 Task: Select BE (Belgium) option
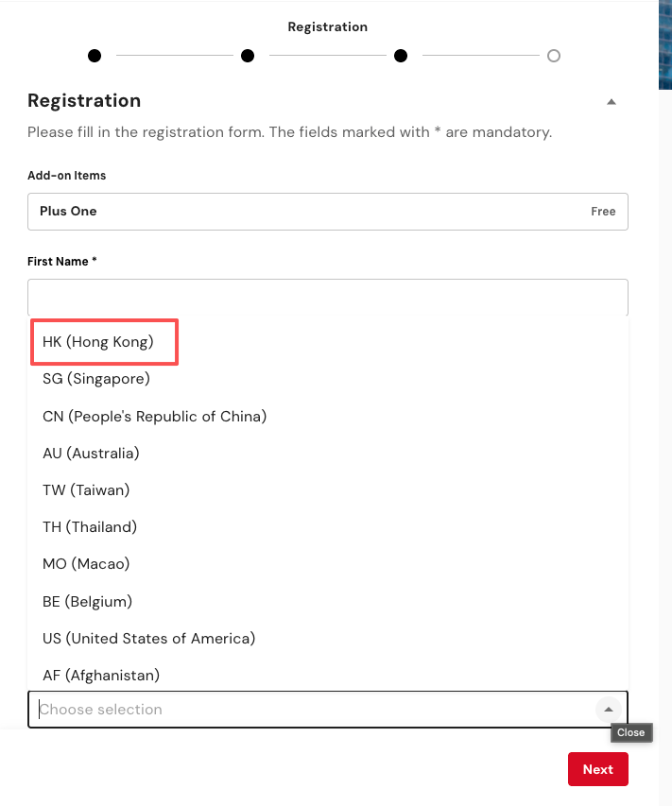click(x=87, y=601)
